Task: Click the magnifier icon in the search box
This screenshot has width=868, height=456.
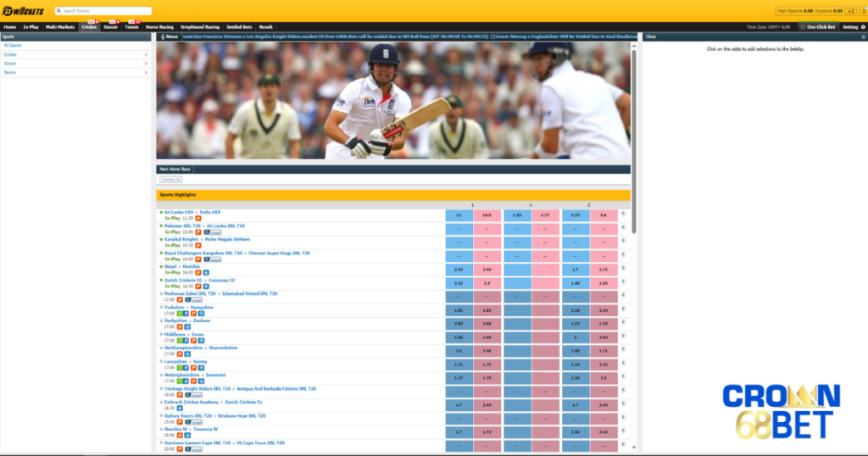Action: pos(58,10)
